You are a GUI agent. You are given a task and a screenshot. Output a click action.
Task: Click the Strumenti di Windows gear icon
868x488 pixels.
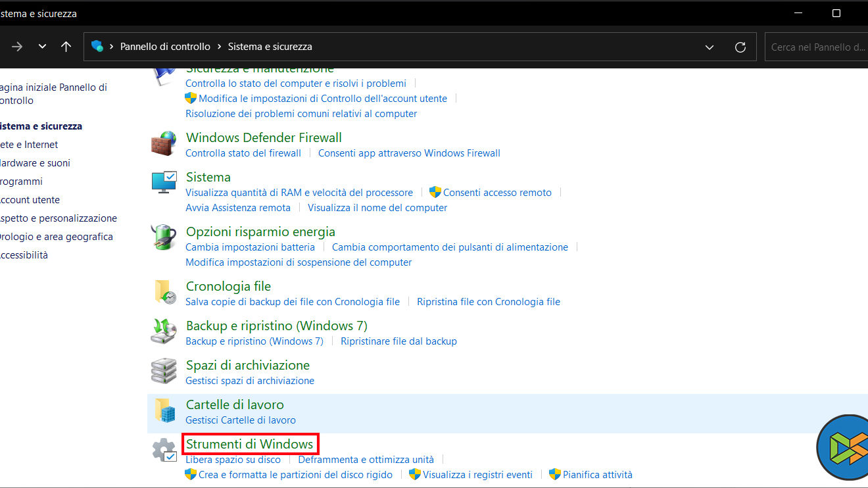tap(164, 451)
